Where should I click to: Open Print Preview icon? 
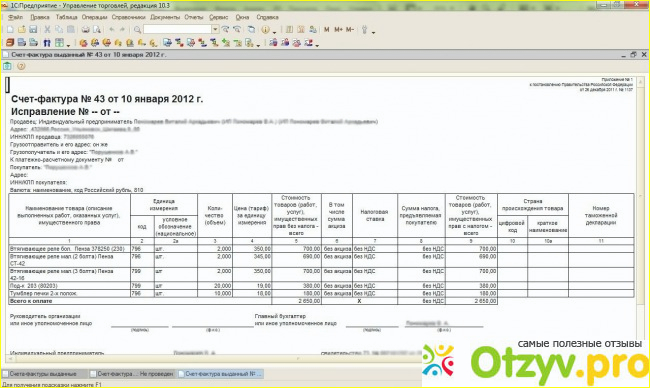97,29
